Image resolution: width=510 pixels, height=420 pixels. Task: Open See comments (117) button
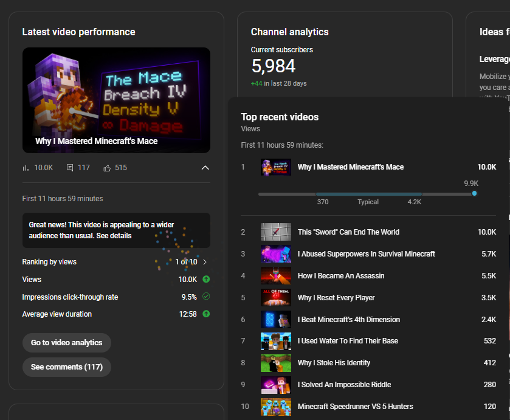point(67,367)
